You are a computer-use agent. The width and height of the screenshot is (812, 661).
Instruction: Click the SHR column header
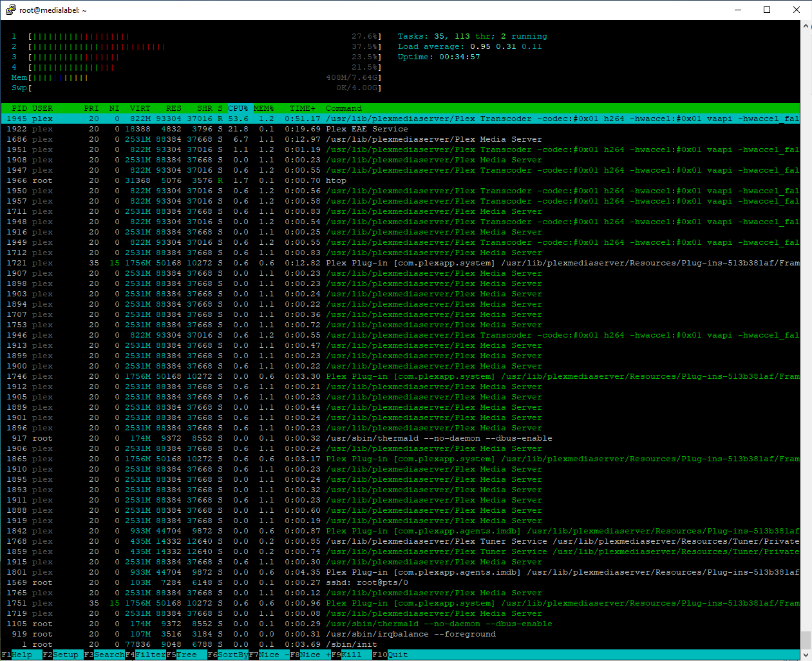click(x=205, y=108)
